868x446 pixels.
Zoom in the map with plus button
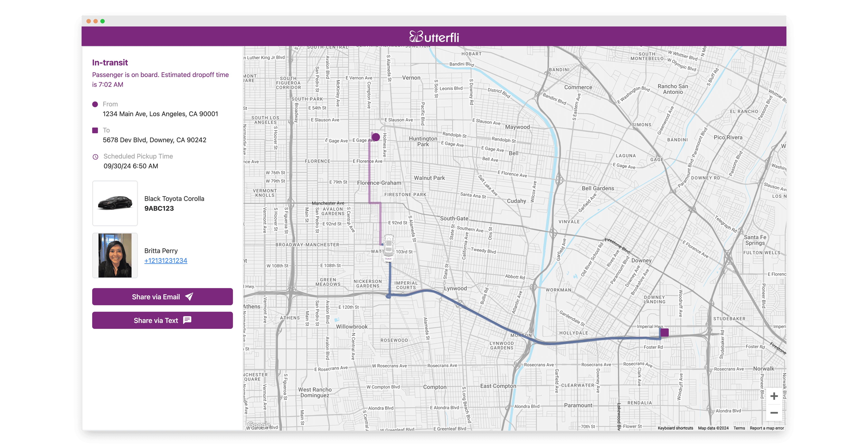774,396
